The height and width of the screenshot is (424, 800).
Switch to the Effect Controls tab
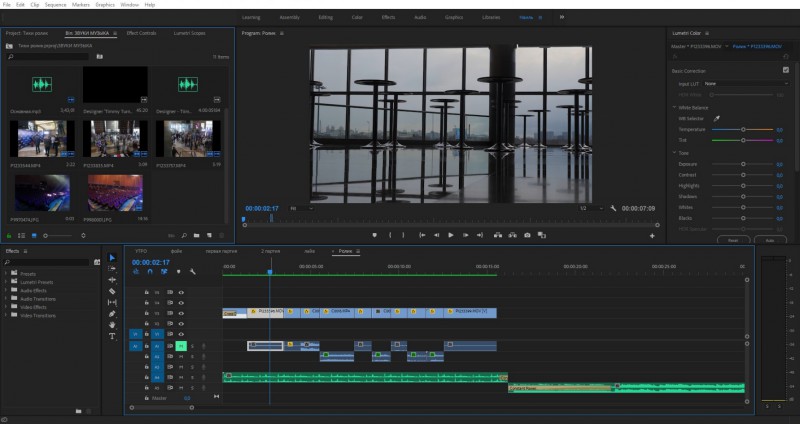(141, 33)
